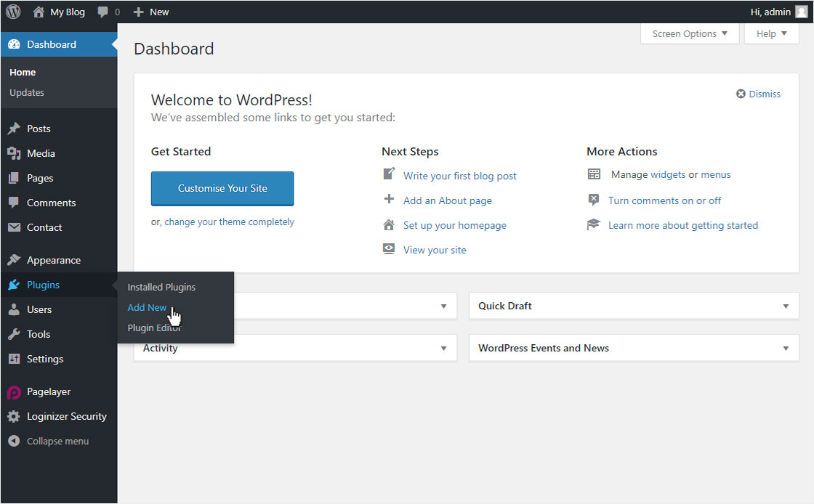Click the screen icon beside View your site
Screen dimensions: 814x504
389,249
